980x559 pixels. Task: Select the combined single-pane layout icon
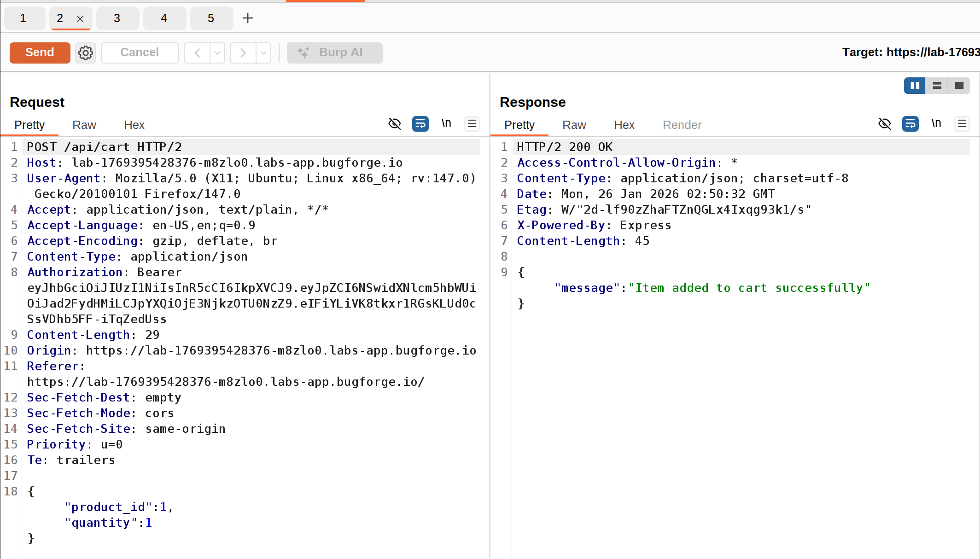click(959, 86)
